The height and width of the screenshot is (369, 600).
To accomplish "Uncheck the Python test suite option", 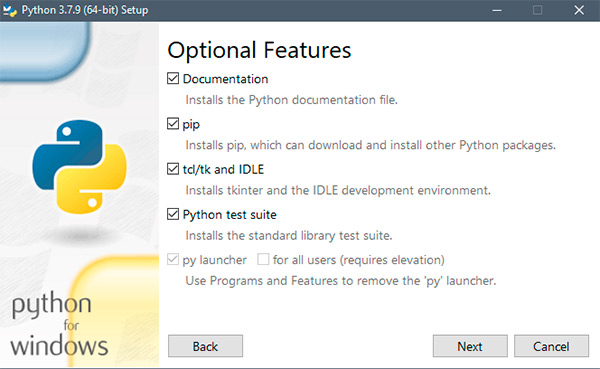I will point(173,214).
